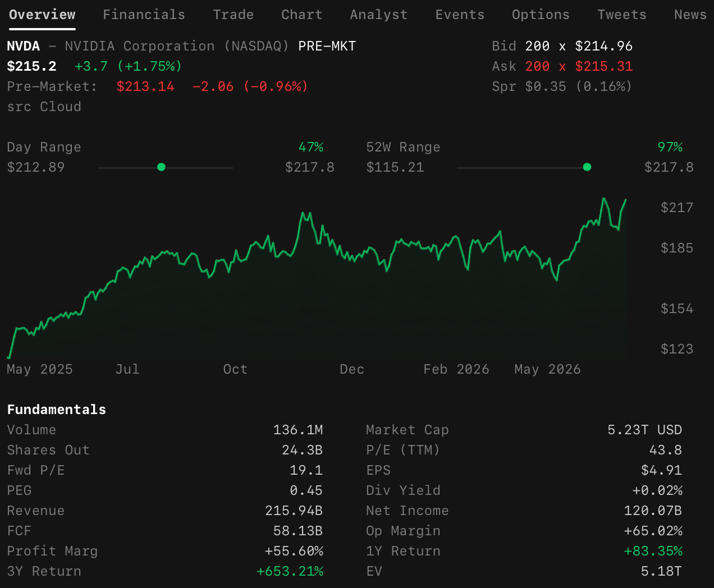Viewport: 714px width, 588px height.
Task: Click the Day Range 47% value
Action: (311, 147)
